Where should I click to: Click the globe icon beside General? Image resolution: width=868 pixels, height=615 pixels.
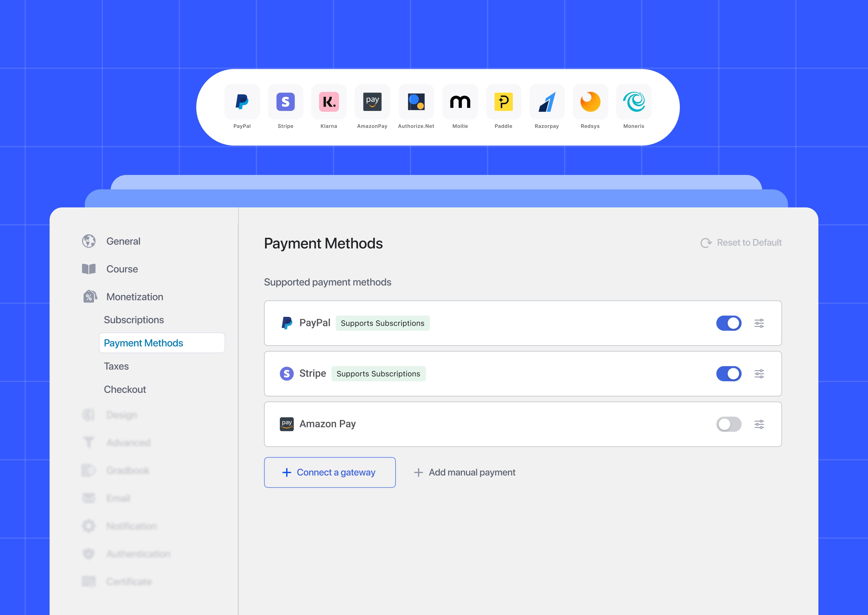89,241
